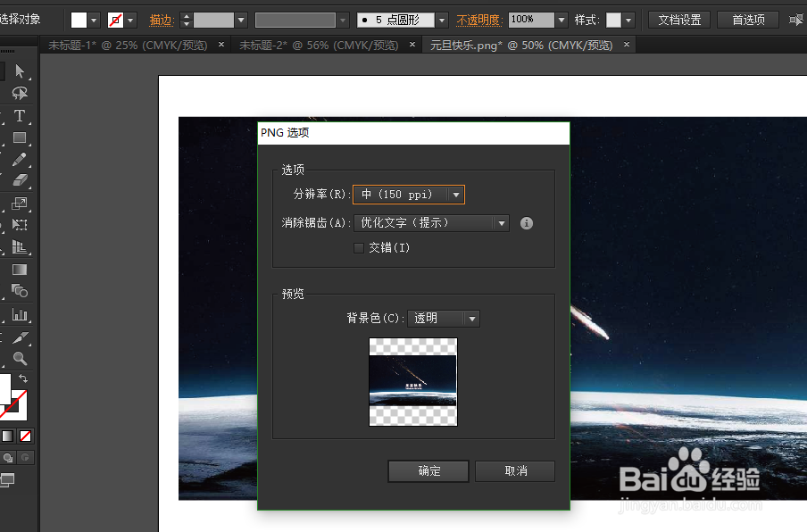This screenshot has height=532, width=807.
Task: Switch to 元旦快乐.png* document tab
Action: coord(521,46)
